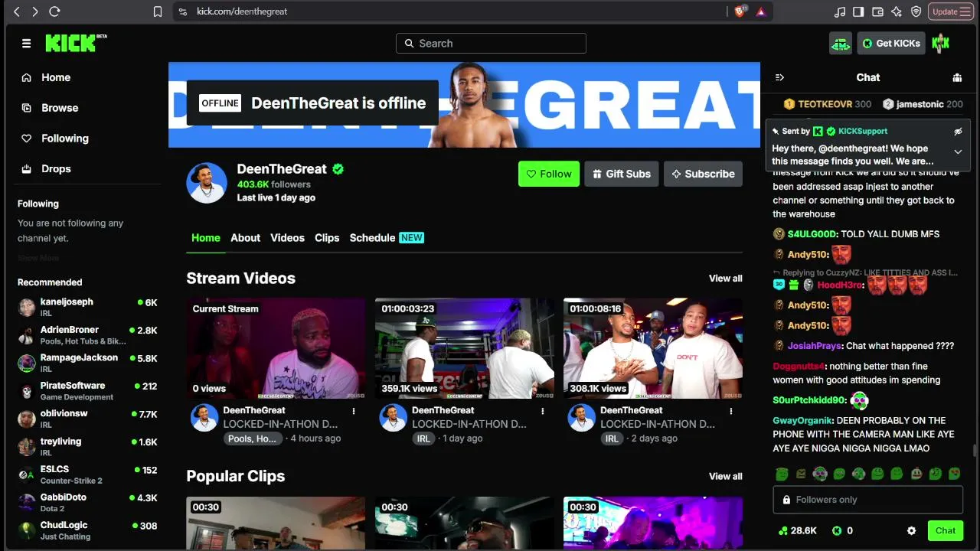
Task: Reload the page with the refresh icon
Action: point(54,11)
